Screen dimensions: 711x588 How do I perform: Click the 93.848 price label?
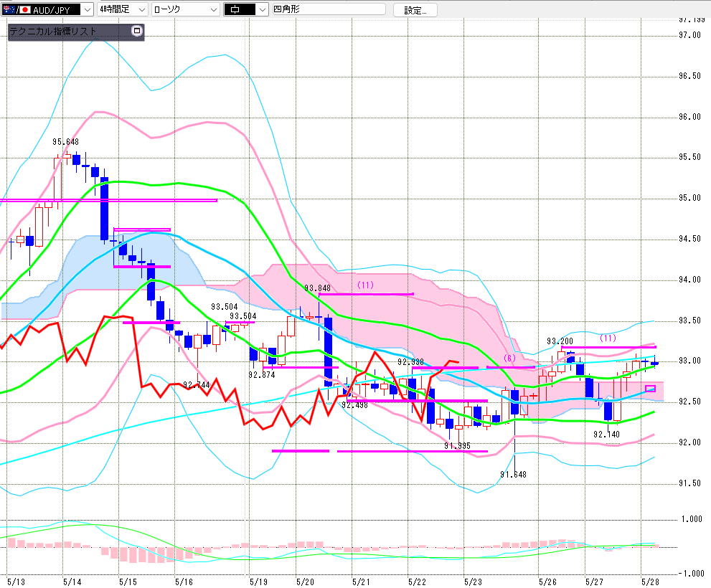[317, 288]
